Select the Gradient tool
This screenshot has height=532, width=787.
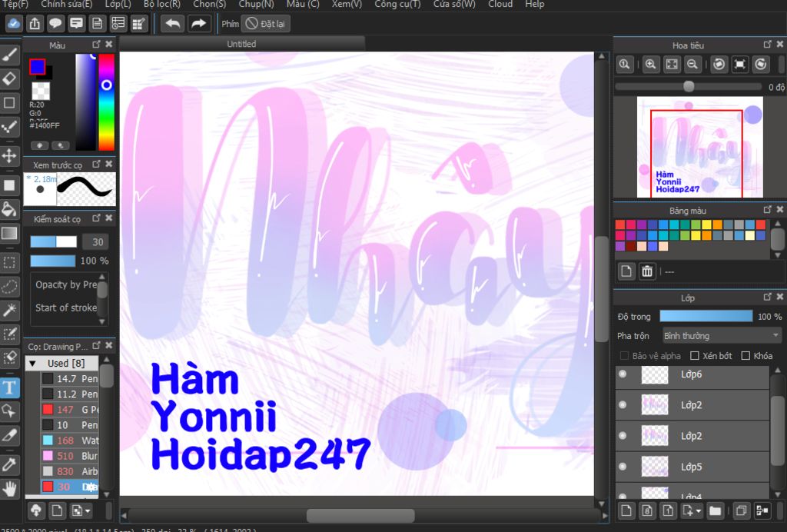tap(9, 234)
